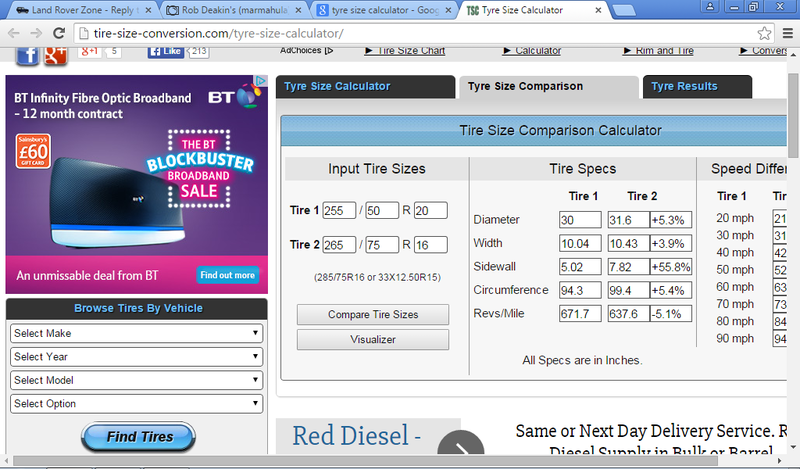
Task: Click the Find Tires button
Action: tap(138, 437)
